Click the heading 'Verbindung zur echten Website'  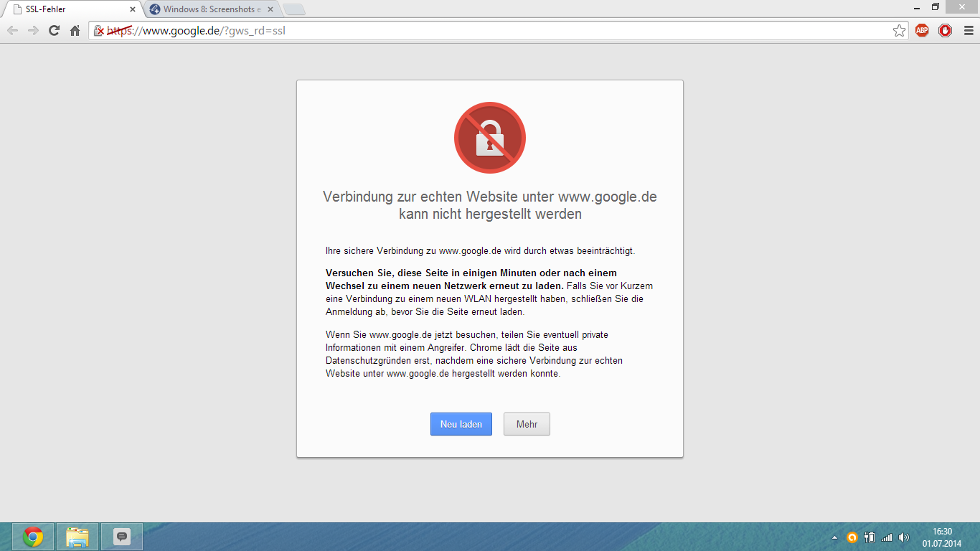[490, 205]
